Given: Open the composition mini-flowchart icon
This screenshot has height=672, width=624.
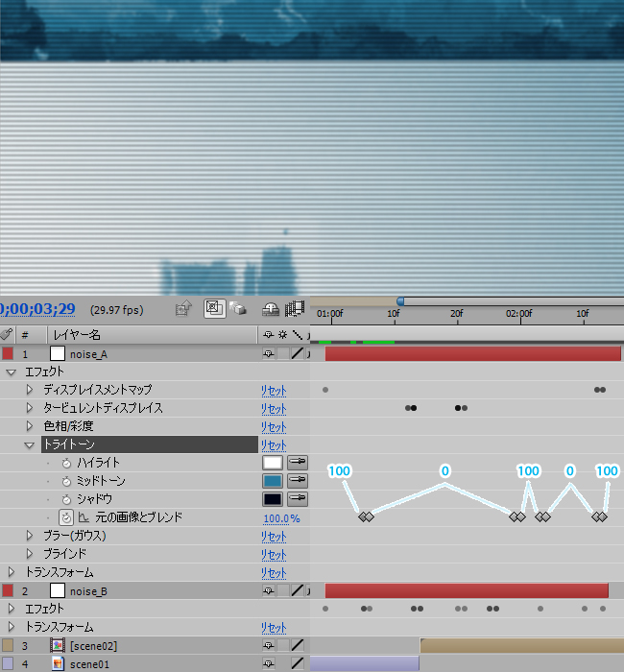Looking at the screenshot, I should 184,309.
